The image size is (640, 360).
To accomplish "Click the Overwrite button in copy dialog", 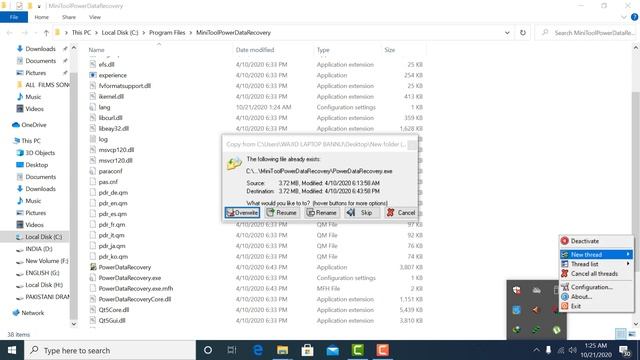I will (242, 213).
